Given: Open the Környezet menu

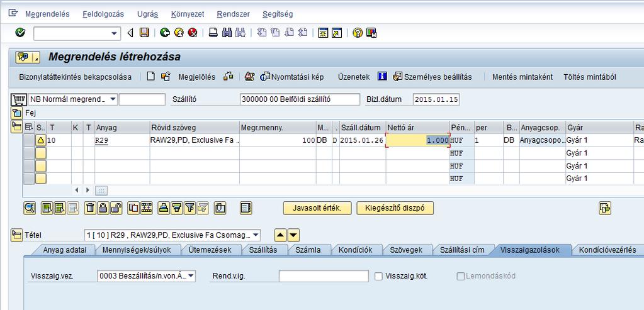Looking at the screenshot, I should click(188, 14).
